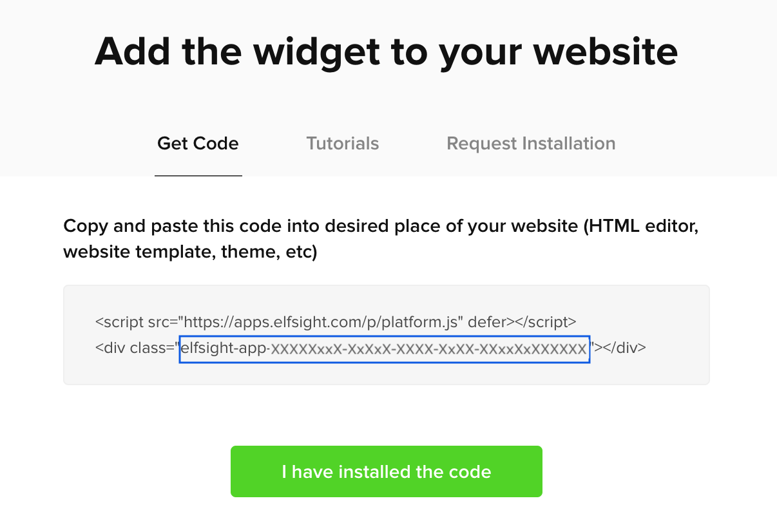Open the Tutorials tab
Image resolution: width=777 pixels, height=532 pixels.
[343, 143]
